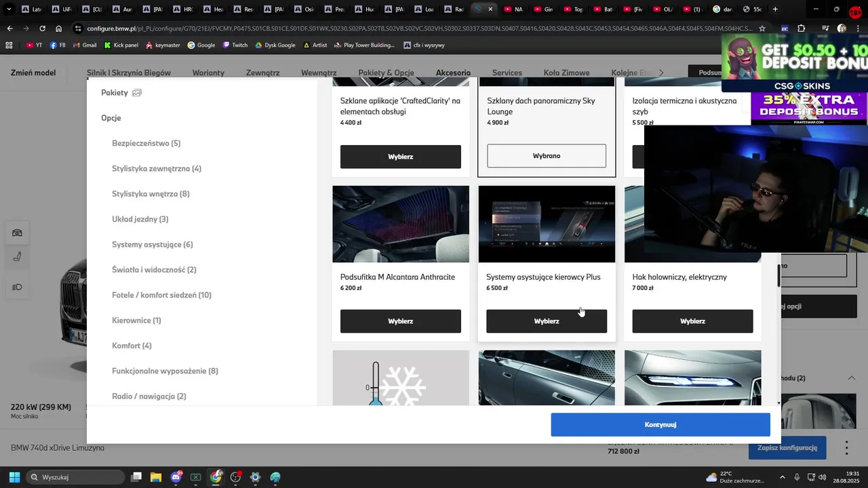
Task: Select the Kierownice (1) category
Action: [x=136, y=321]
